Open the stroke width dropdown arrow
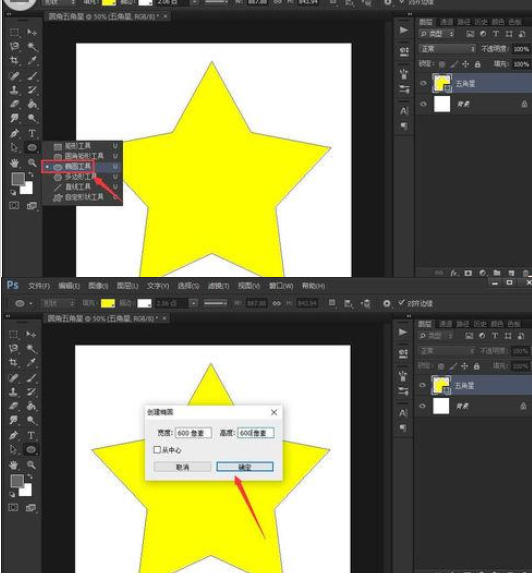The width and height of the screenshot is (532, 573). point(194,303)
